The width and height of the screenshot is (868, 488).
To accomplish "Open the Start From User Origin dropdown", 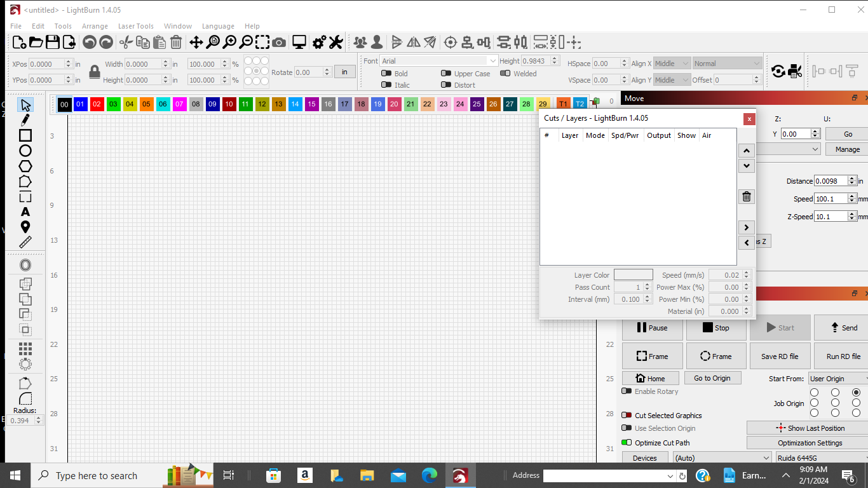I will click(x=837, y=379).
